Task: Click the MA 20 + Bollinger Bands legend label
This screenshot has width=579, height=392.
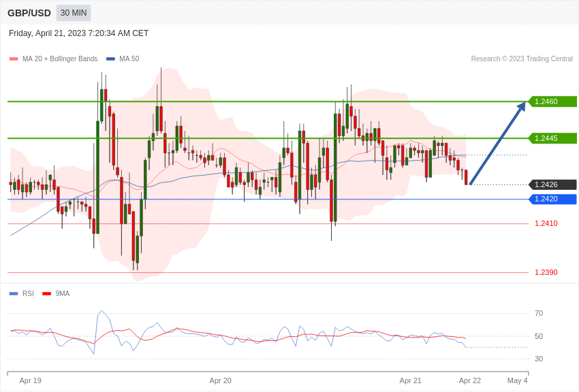Action: (x=60, y=59)
